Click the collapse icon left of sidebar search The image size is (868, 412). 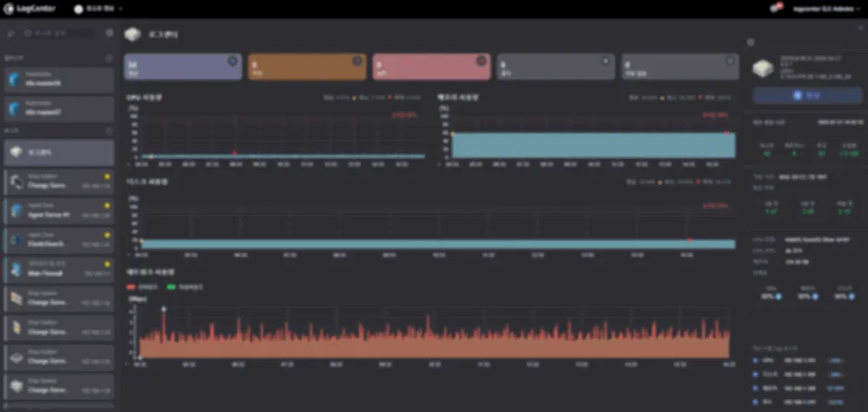pos(10,33)
